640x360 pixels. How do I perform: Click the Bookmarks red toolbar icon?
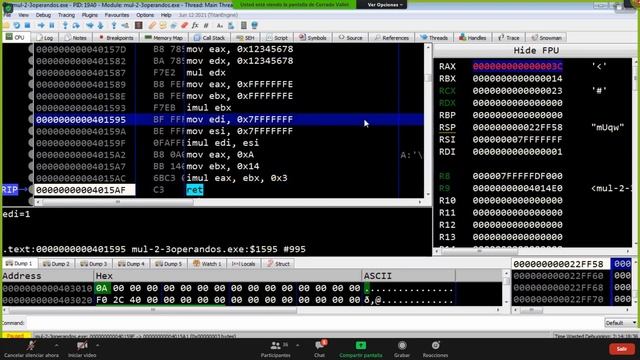[184, 25]
